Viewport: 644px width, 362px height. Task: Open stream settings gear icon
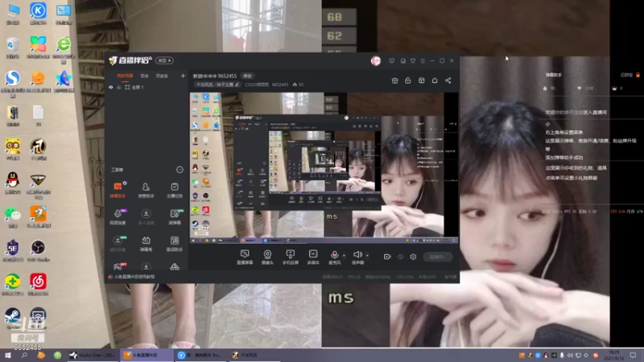(x=413, y=257)
